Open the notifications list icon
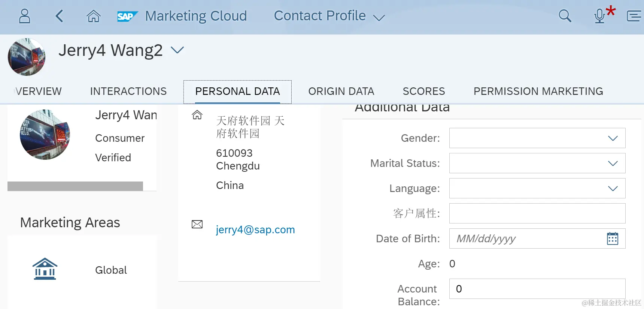This screenshot has height=309, width=644. [634, 16]
